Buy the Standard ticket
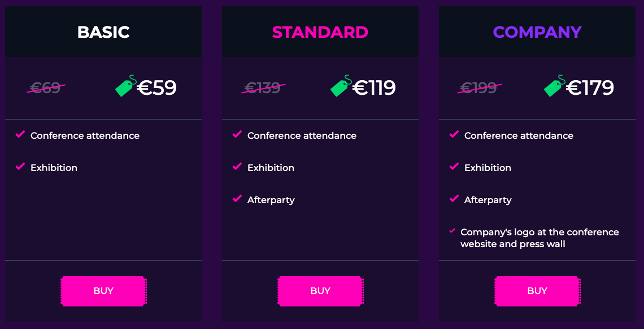 click(320, 291)
